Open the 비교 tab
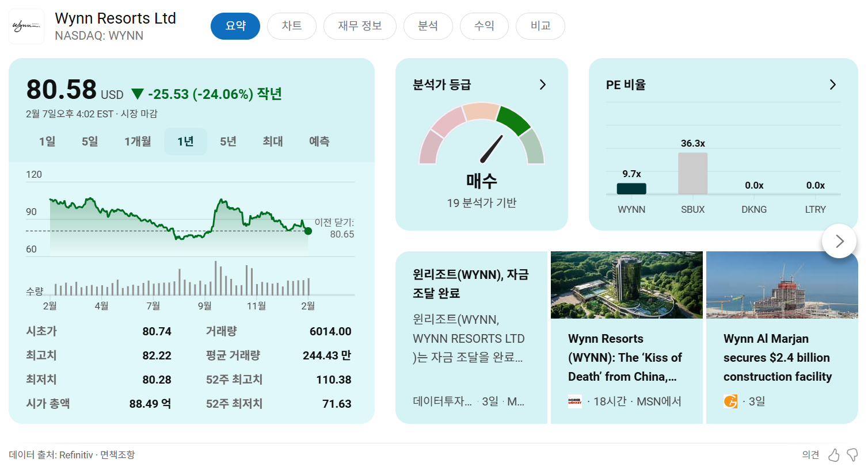868x471 pixels. click(x=540, y=26)
